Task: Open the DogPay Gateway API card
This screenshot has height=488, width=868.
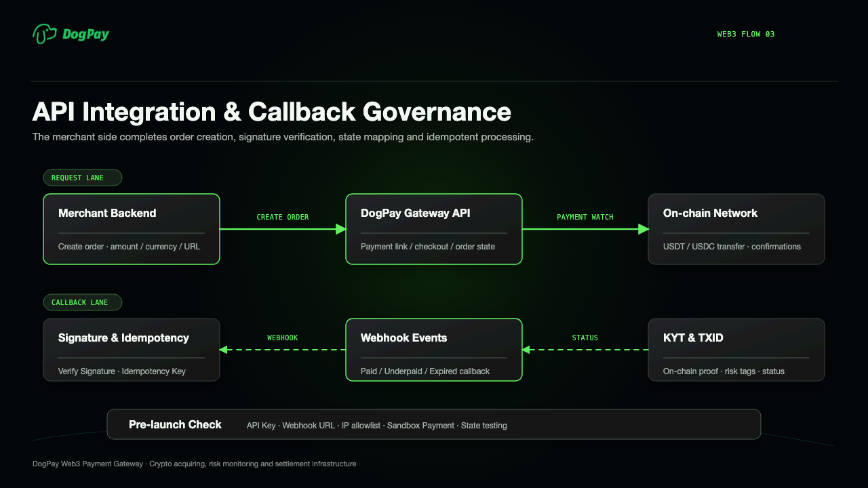Action: pos(434,229)
